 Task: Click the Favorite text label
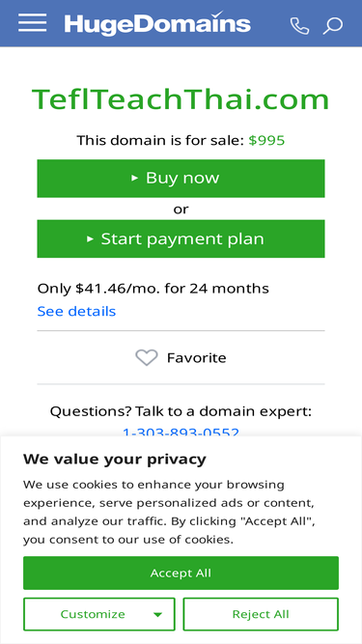tap(196, 358)
